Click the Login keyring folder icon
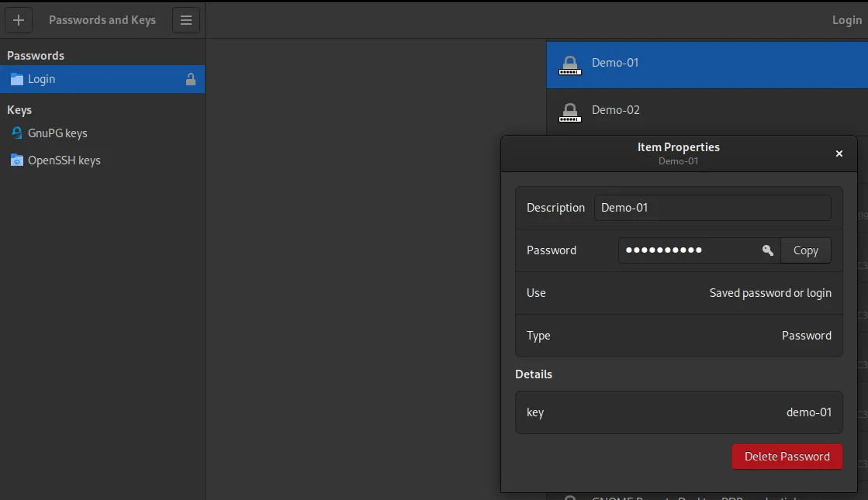 point(16,79)
